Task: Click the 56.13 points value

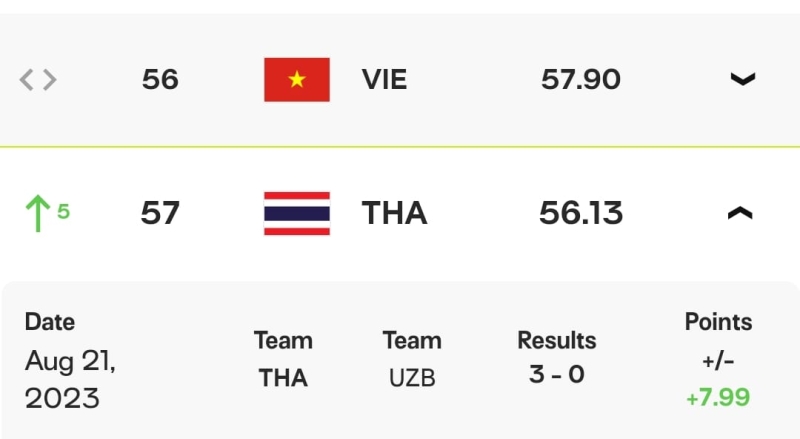Action: pyautogui.click(x=581, y=213)
